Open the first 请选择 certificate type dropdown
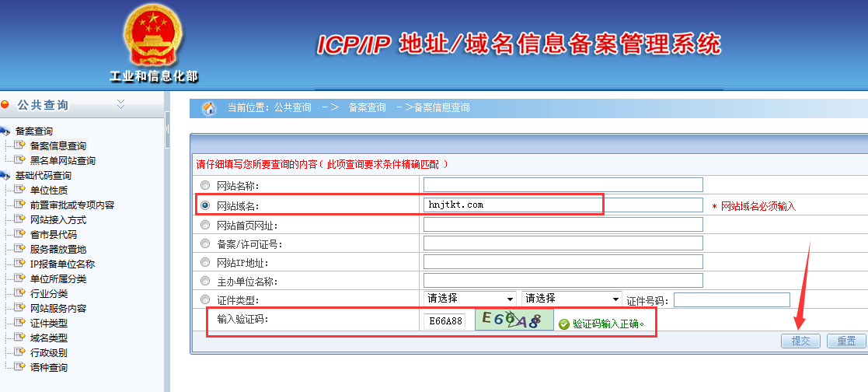 coord(469,299)
